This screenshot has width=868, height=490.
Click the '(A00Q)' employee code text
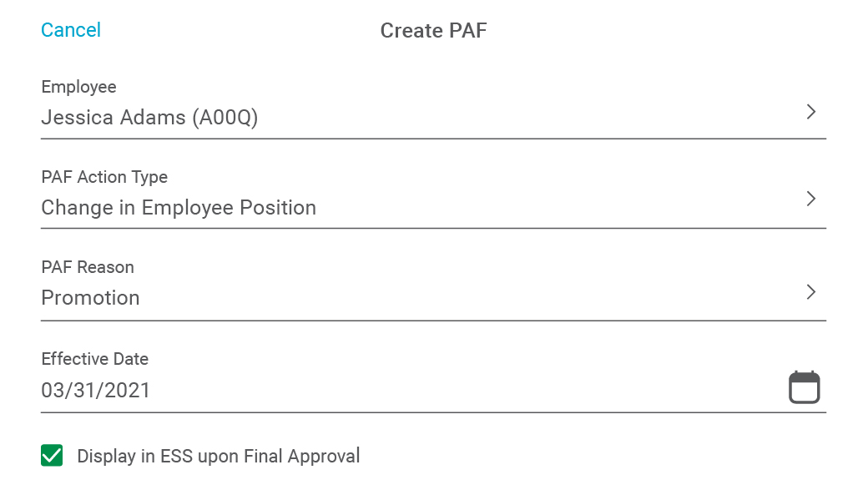[x=225, y=118]
